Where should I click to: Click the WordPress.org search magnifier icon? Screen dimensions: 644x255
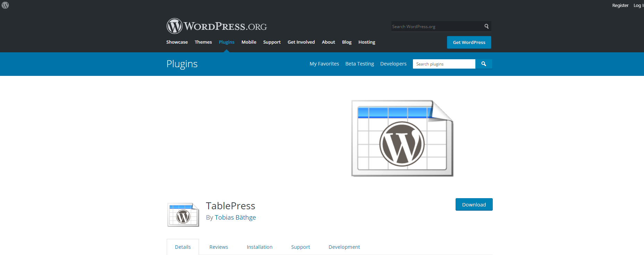486,26
